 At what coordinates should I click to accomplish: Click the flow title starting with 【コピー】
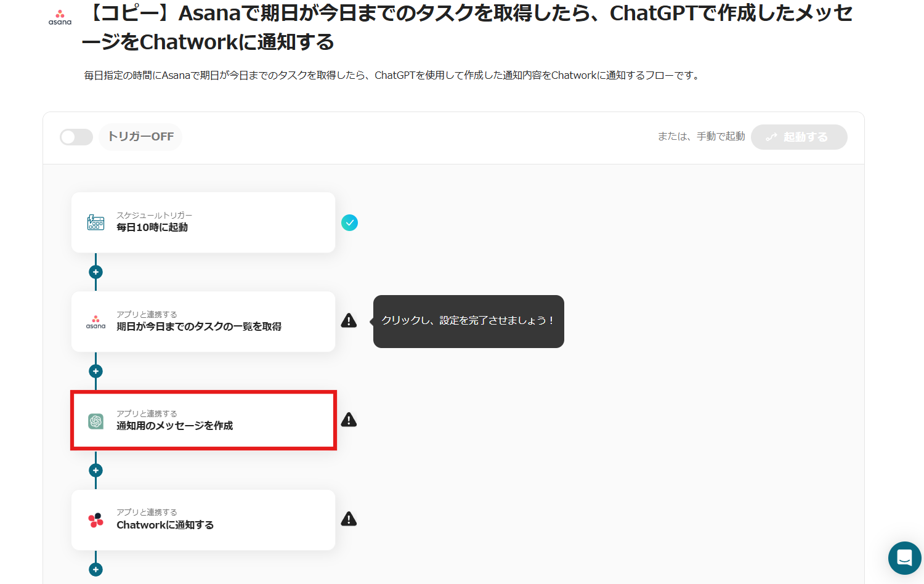[x=468, y=27]
